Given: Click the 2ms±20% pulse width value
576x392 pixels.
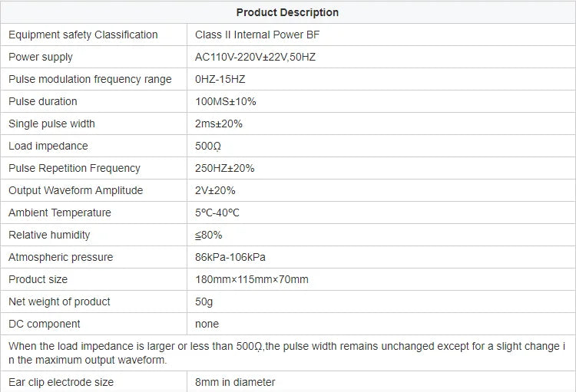Looking at the screenshot, I should click(x=219, y=124).
